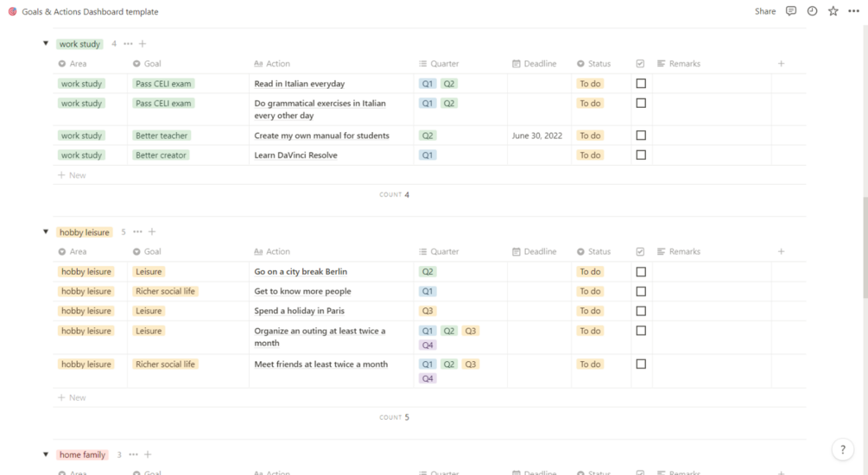The image size is (868, 475).
Task: Collapse the hobby leisure group
Action: tap(46, 232)
